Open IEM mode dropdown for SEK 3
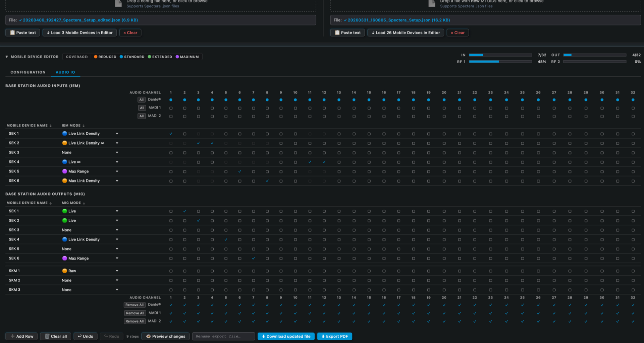 (117, 152)
